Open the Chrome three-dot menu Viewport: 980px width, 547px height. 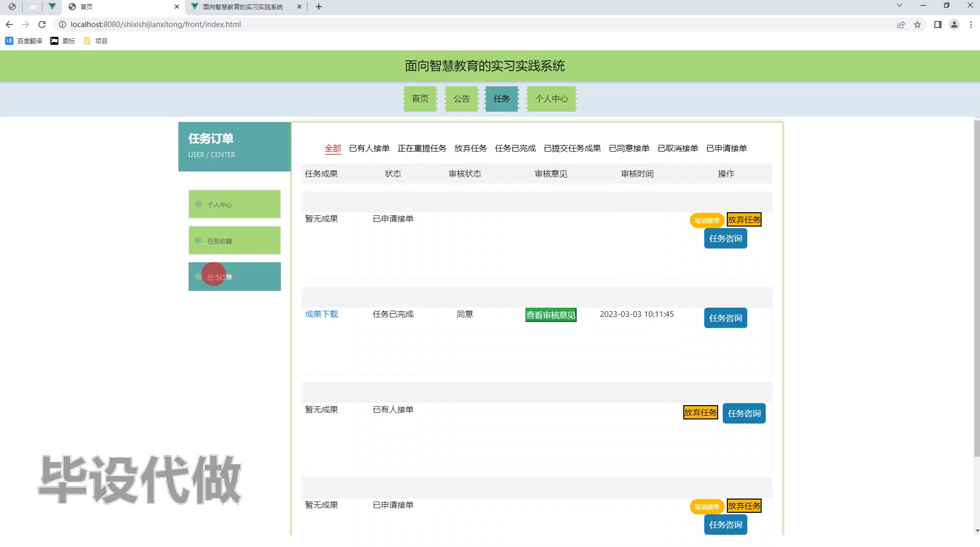pyautogui.click(x=971, y=24)
